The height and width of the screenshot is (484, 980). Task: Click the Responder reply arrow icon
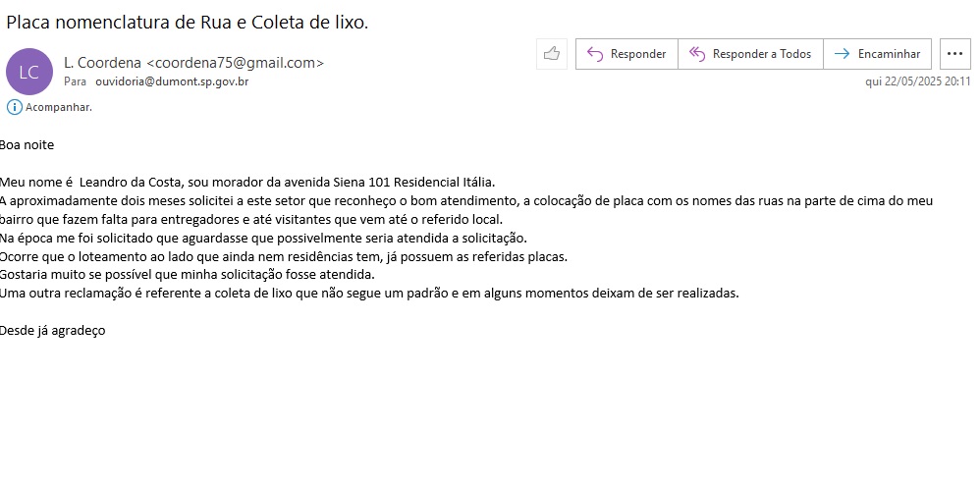(594, 54)
